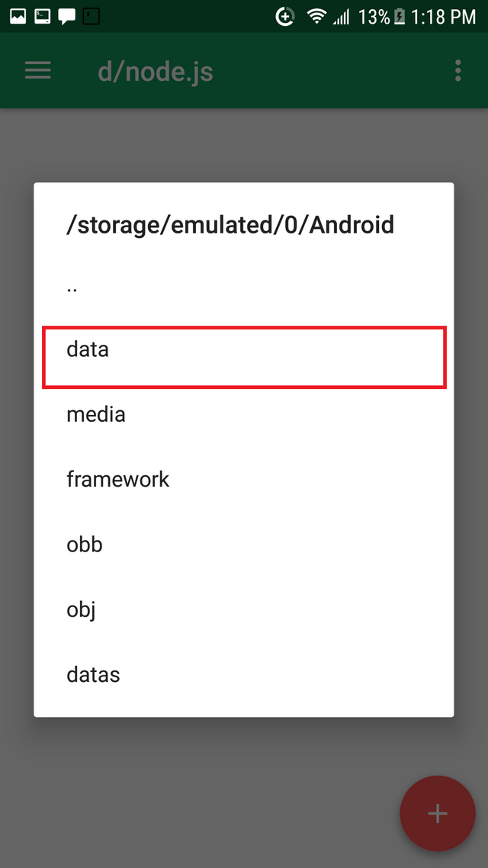Tap the terminal notification icon

click(43, 17)
